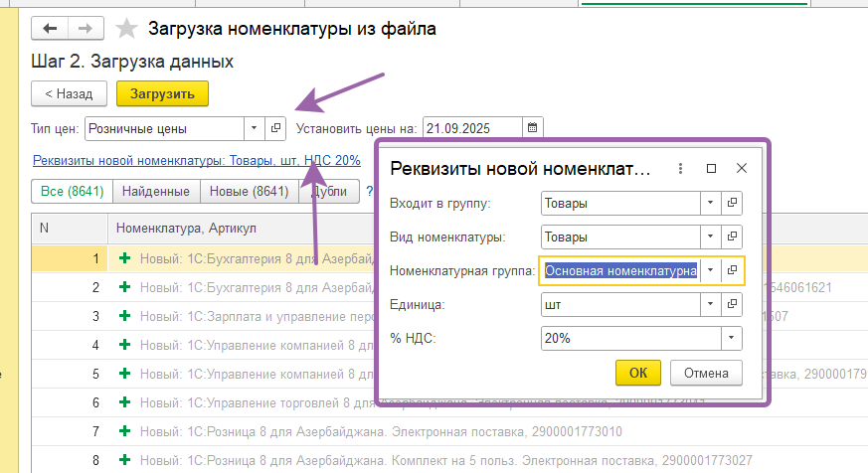Go back with the left arrow button

pos(50,28)
